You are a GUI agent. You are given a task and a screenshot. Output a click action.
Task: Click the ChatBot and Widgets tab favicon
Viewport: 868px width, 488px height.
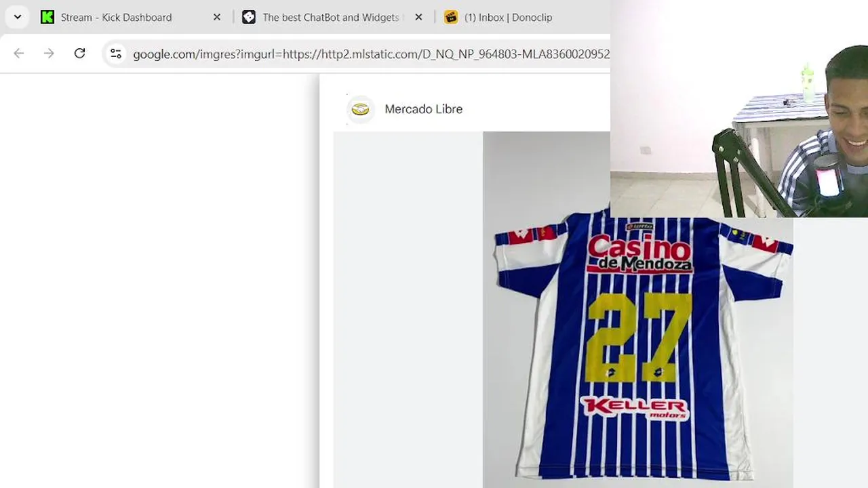[x=249, y=17]
